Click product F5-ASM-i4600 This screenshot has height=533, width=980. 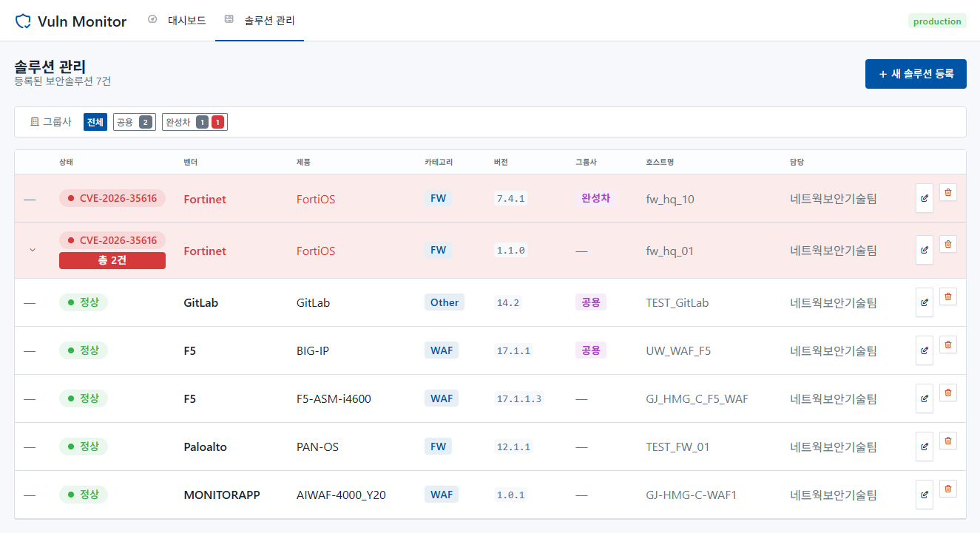(334, 398)
